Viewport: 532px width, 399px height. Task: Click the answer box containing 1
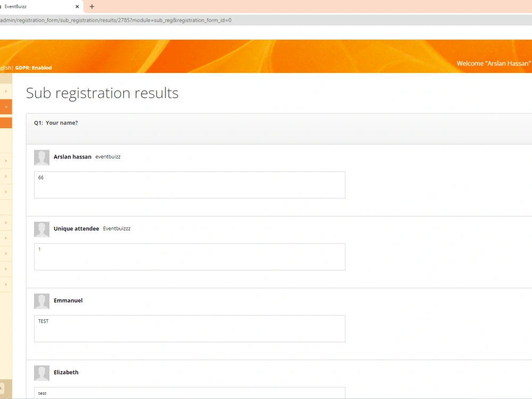(x=189, y=257)
